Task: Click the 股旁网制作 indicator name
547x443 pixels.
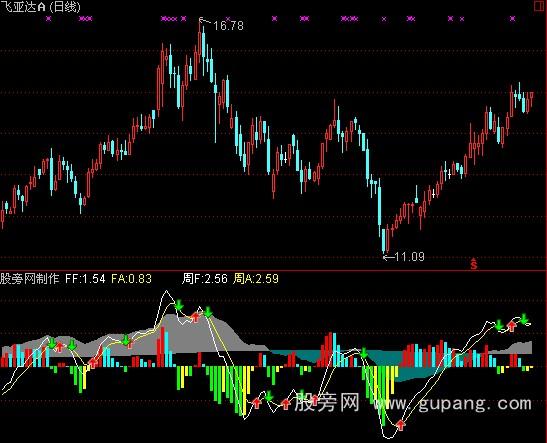Action: [x=30, y=279]
